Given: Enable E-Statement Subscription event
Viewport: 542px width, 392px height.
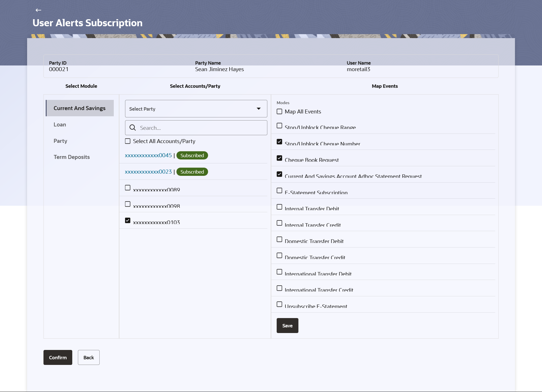Looking at the screenshot, I should [279, 190].
